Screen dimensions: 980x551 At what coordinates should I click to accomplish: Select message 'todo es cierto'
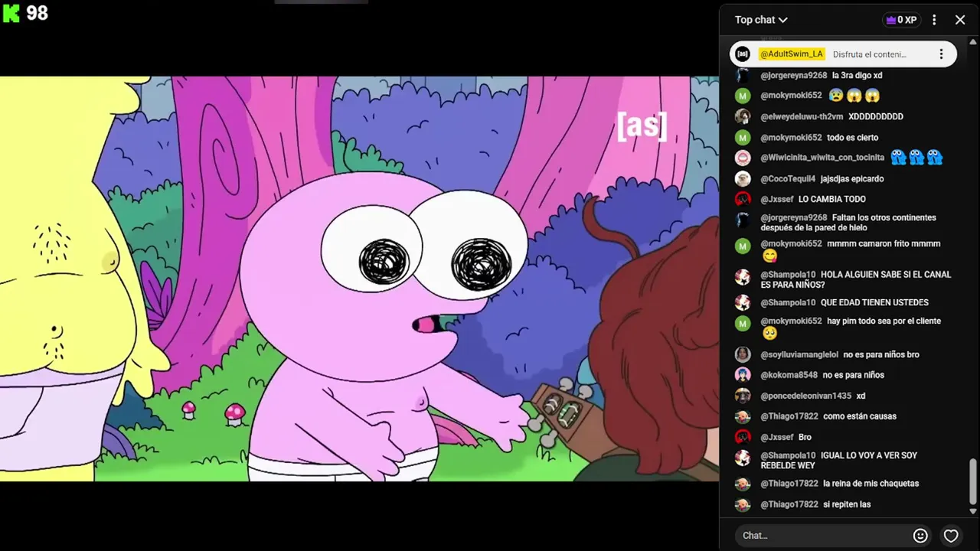(x=853, y=137)
